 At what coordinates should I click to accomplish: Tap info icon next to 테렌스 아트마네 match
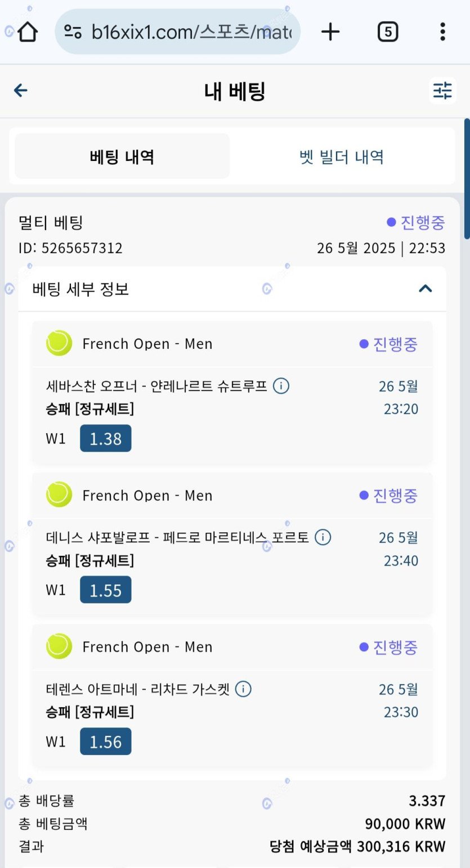[x=243, y=689]
